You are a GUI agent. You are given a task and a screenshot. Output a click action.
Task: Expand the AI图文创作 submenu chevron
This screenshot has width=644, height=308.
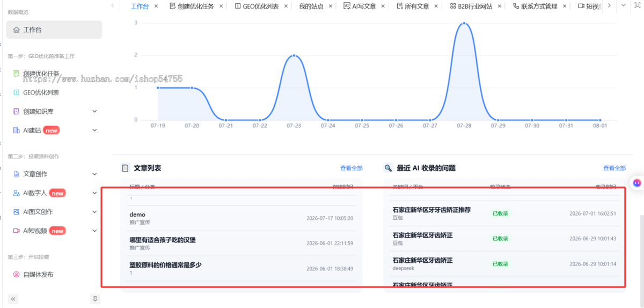(x=94, y=212)
